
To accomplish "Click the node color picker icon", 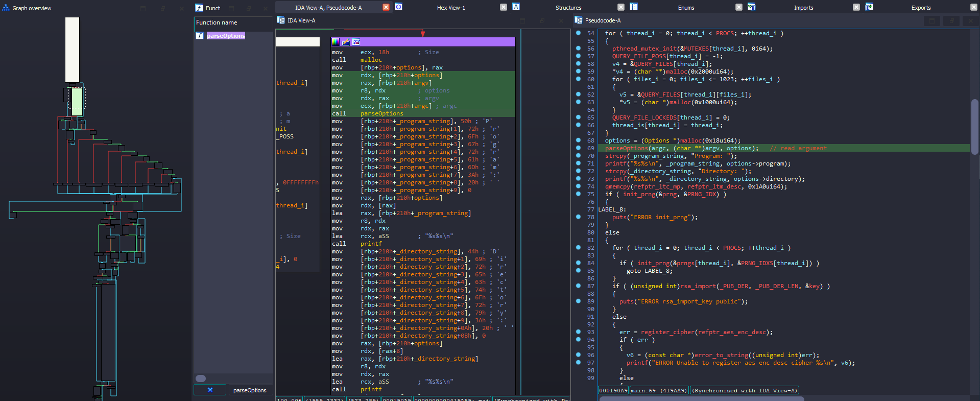I will 336,42.
